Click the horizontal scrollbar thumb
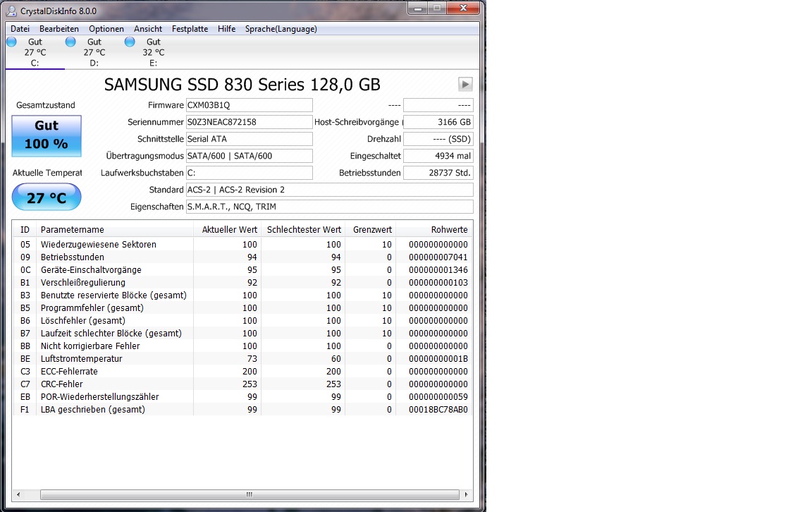This screenshot has width=812, height=512. pos(250,494)
